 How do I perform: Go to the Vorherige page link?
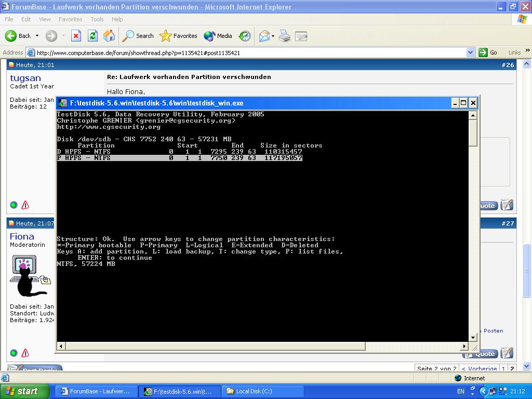point(479,368)
